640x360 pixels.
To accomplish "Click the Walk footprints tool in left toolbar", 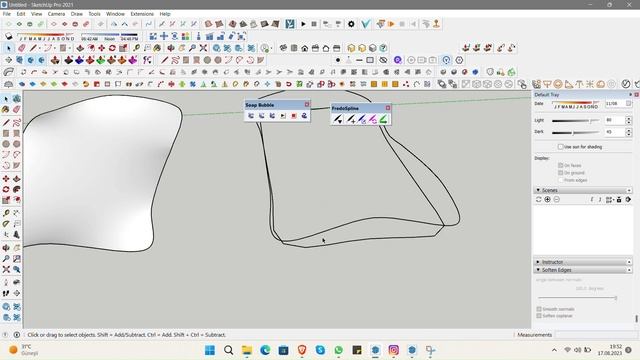I will [x=6, y=293].
